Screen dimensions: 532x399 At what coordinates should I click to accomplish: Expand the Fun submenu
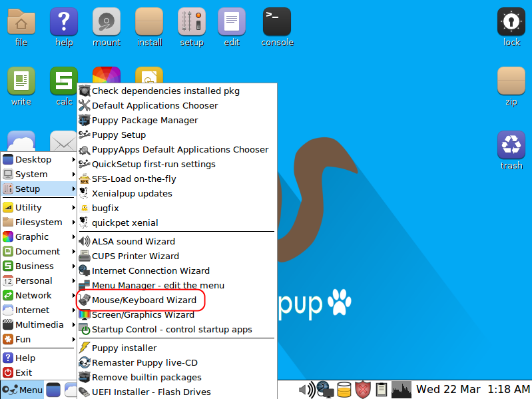click(x=39, y=339)
